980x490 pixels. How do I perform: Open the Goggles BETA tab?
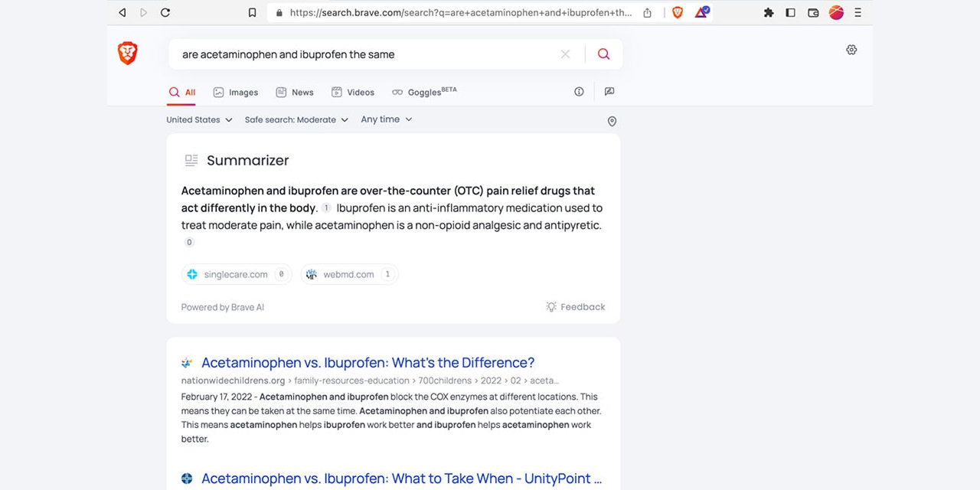(x=424, y=92)
